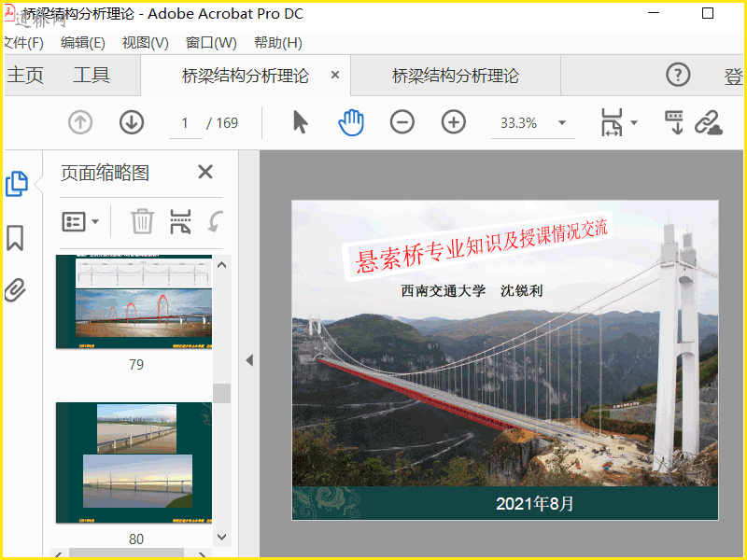Click the fit page width icon

click(612, 122)
